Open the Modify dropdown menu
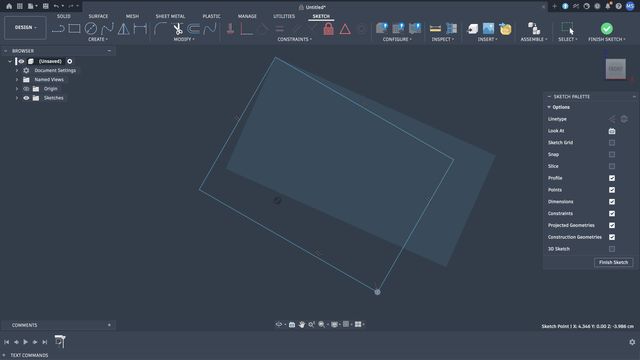 coord(184,39)
